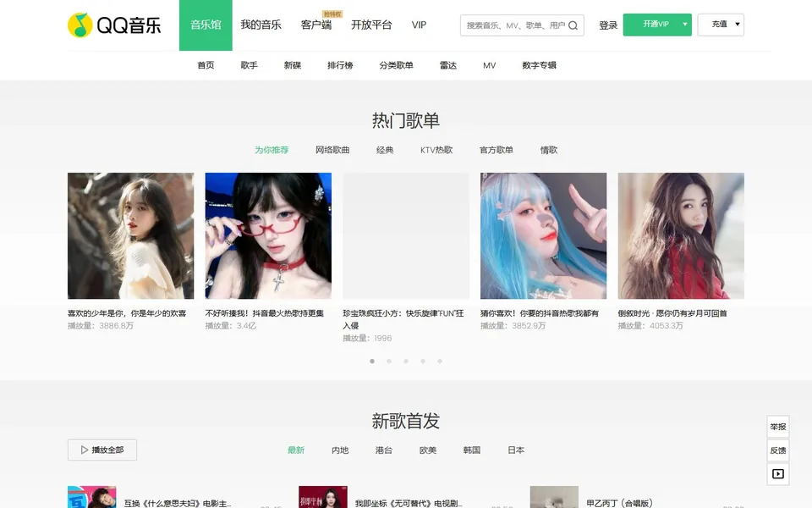Go to 歌手 in sub navigation

click(x=249, y=65)
